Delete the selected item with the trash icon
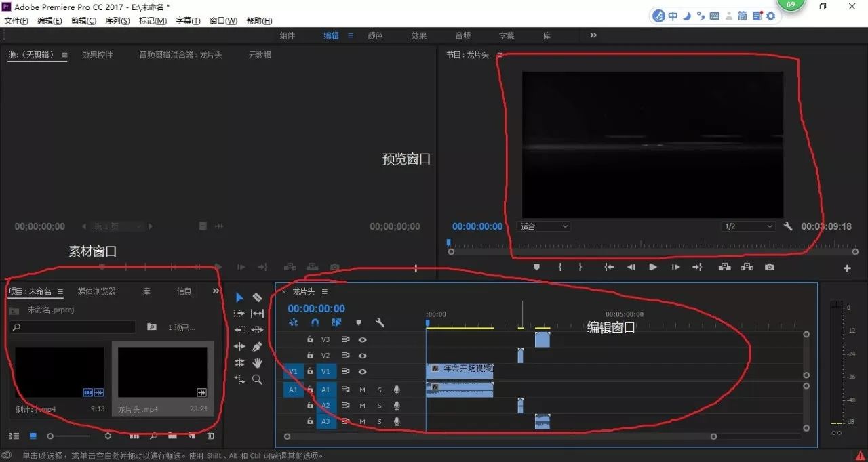868x462 pixels. pos(210,436)
